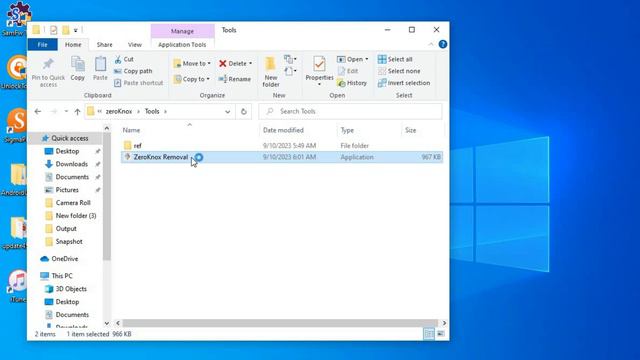Open the Application Tools tab
Screen dimensions: 640x360
(182, 44)
